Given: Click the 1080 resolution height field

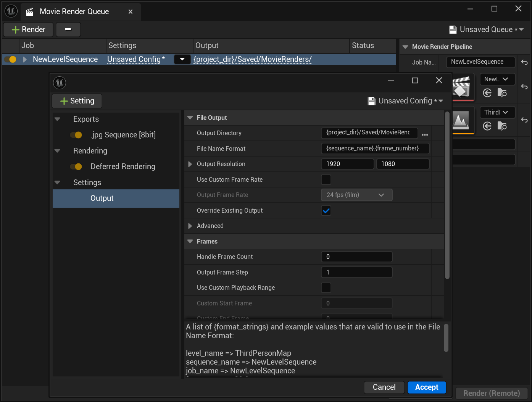Looking at the screenshot, I should tap(403, 164).
